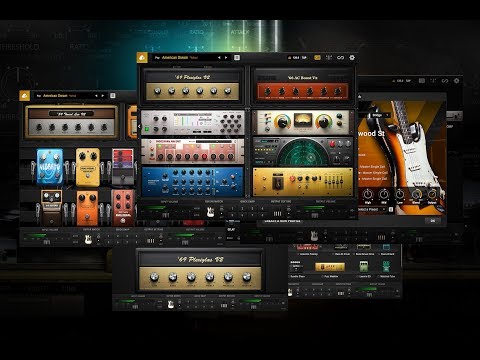
Task: Select the tweed amp head in left window
Action: (71, 122)
